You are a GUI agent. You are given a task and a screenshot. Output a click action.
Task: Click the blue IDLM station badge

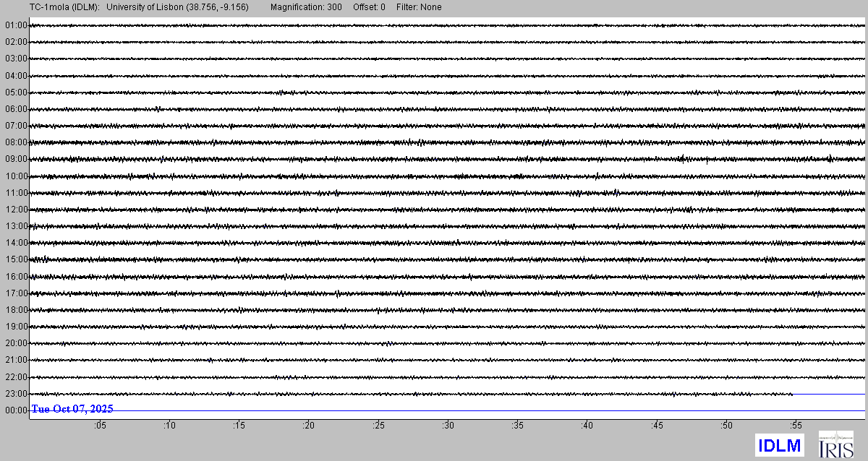(x=779, y=444)
